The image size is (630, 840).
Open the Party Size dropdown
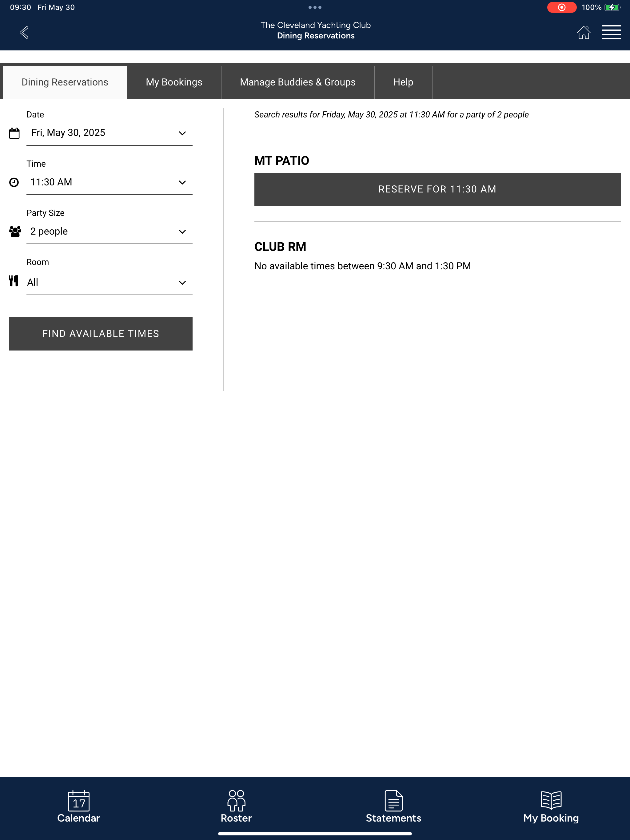click(110, 231)
